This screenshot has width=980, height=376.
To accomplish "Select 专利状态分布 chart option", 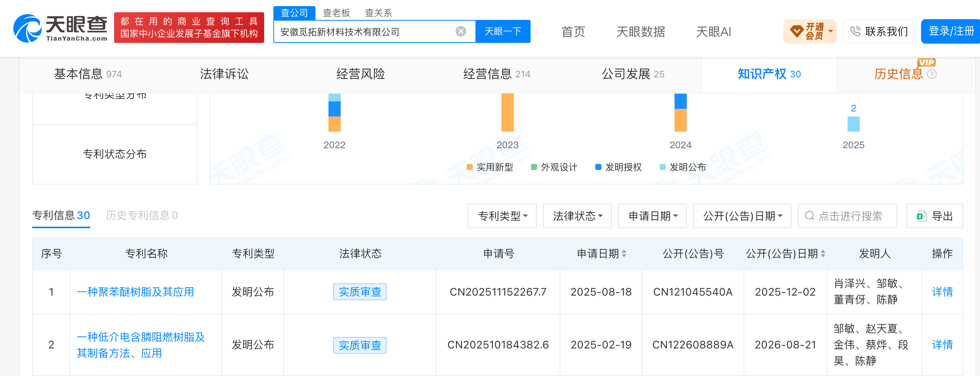I will (115, 154).
